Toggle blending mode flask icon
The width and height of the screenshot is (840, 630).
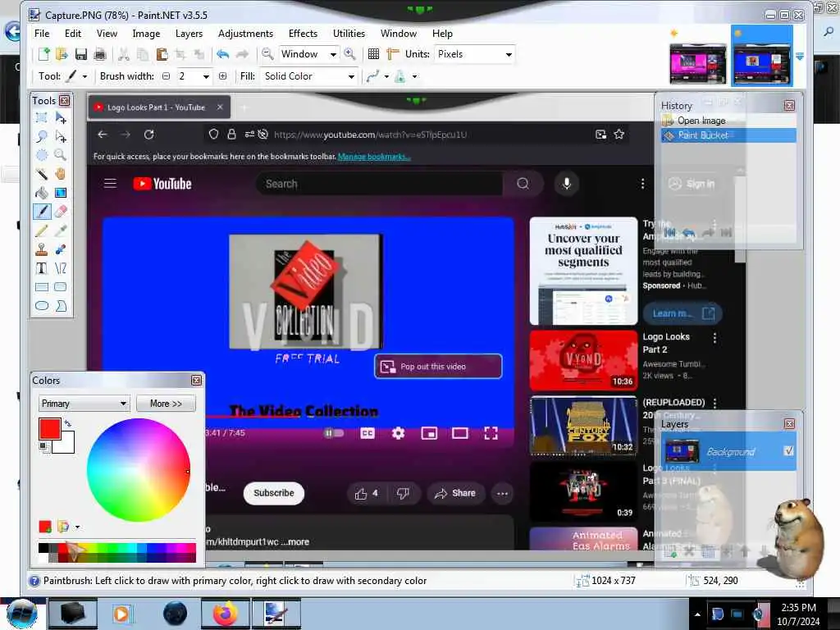[400, 76]
